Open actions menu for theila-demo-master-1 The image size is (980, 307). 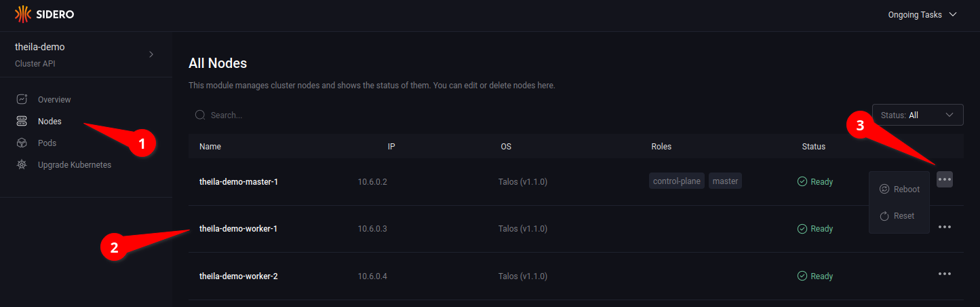pos(945,179)
